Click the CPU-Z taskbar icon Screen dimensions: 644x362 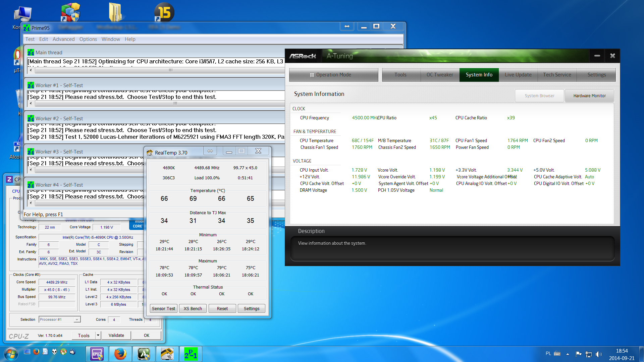click(x=97, y=354)
